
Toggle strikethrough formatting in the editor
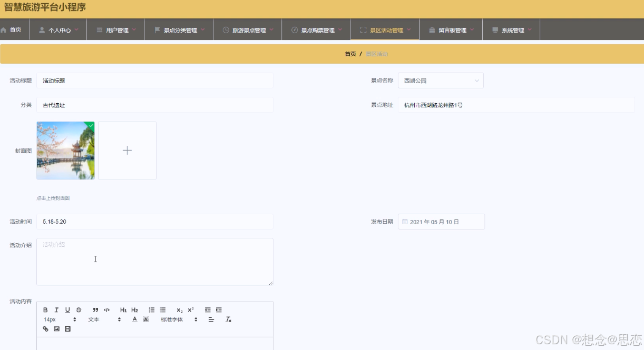pyautogui.click(x=79, y=310)
